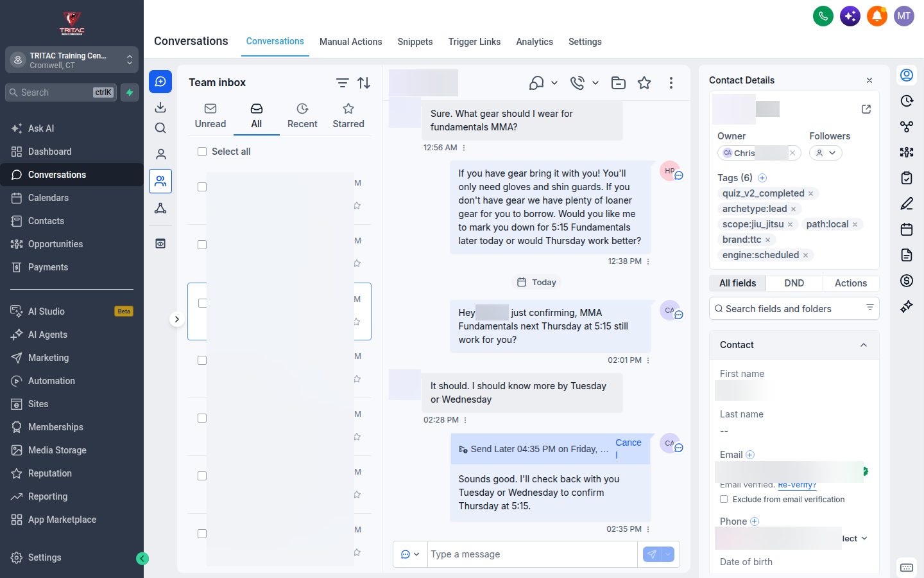Open the Actions tab button

tap(851, 283)
